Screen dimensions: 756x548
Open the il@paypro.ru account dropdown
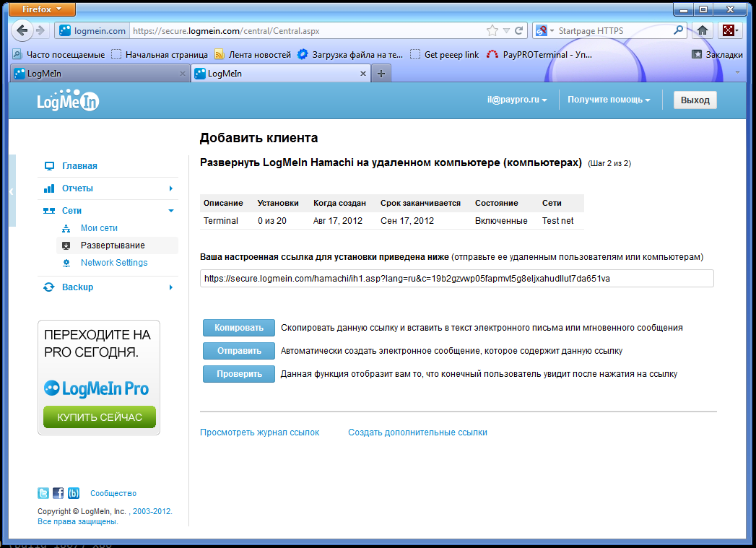point(516,100)
